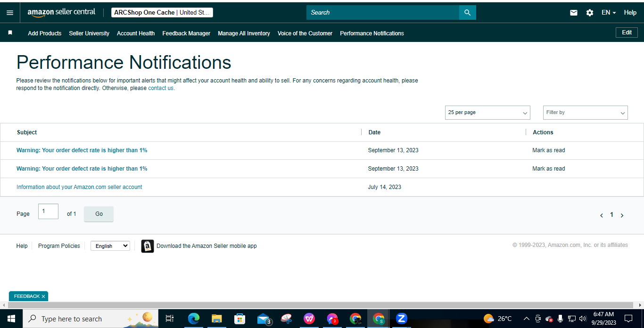
Task: Click the Go pagination button
Action: click(x=99, y=214)
